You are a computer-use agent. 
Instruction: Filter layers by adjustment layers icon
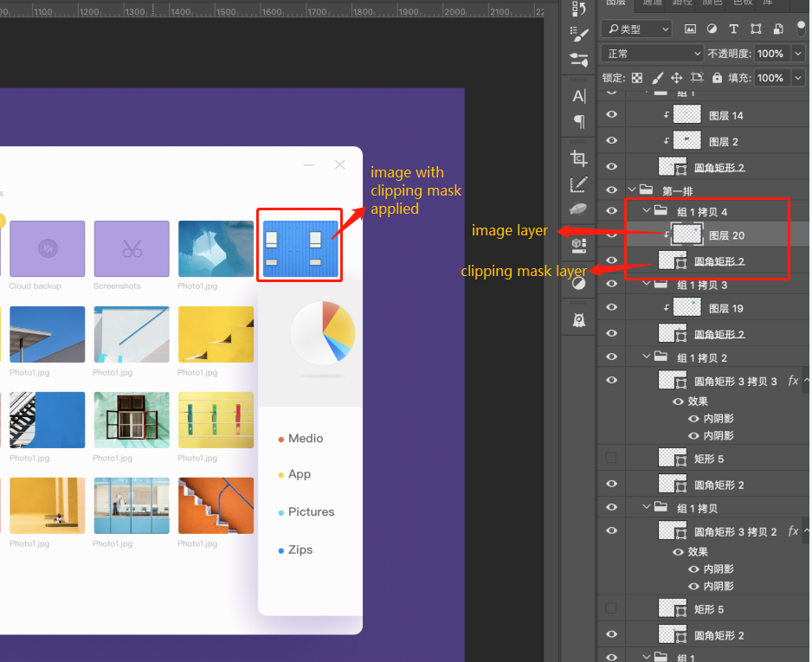712,29
